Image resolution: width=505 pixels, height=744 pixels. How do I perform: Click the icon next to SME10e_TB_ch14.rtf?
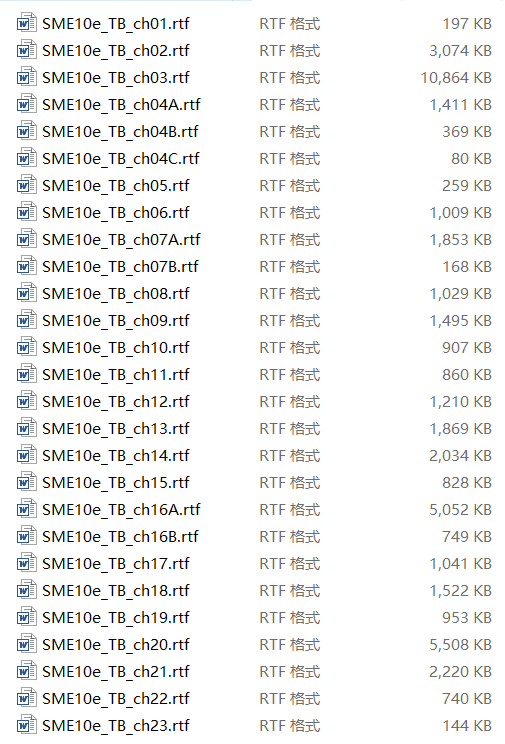pyautogui.click(x=26, y=456)
